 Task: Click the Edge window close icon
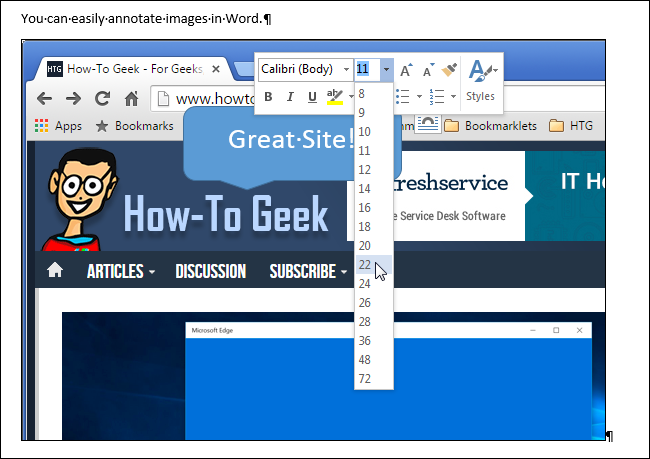[580, 330]
